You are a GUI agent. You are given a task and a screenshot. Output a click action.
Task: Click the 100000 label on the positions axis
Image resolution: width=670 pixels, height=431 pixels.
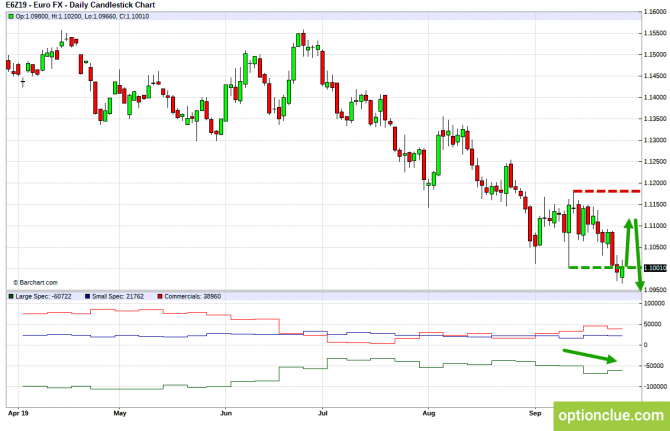pyautogui.click(x=654, y=304)
